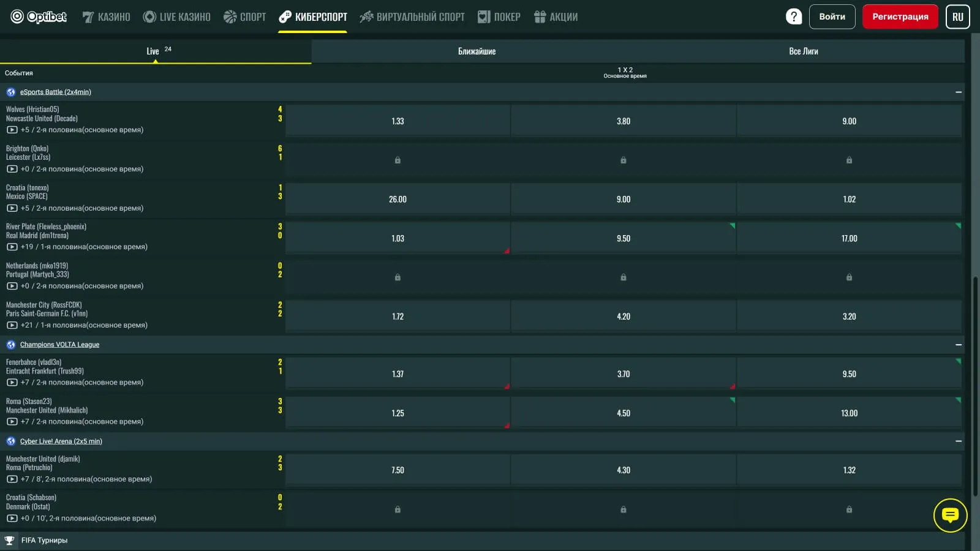Image resolution: width=980 pixels, height=551 pixels.
Task: Click the live stream icon for Wolves match
Action: 12,130
